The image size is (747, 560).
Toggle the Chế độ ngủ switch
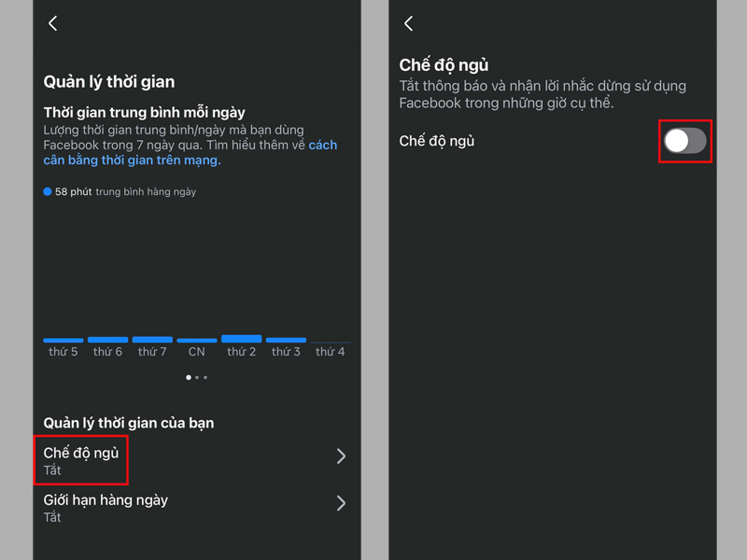684,141
